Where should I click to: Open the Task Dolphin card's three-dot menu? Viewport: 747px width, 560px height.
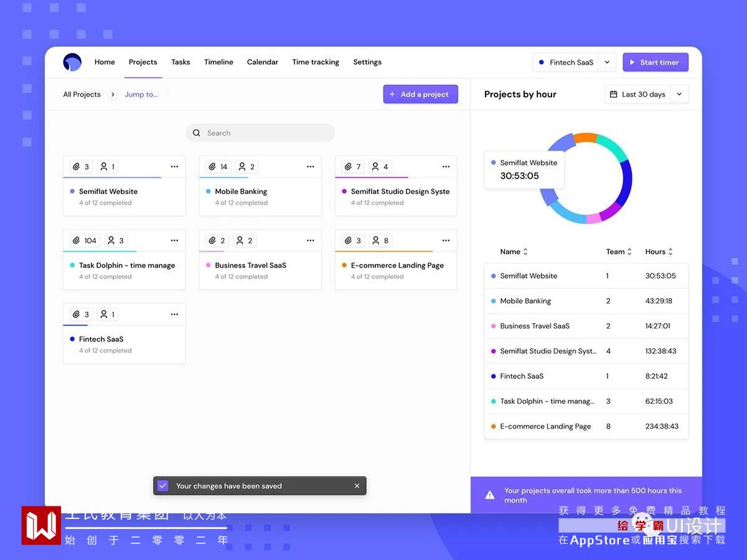click(x=174, y=240)
